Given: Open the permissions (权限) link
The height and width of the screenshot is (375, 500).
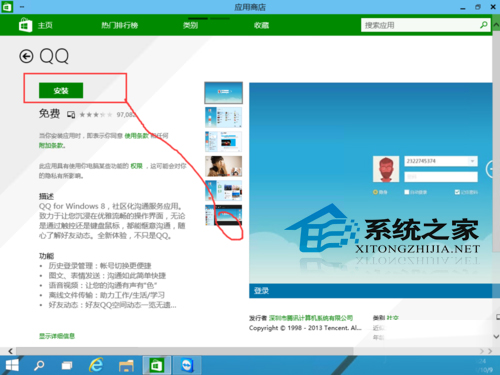Looking at the screenshot, I should tap(136, 166).
